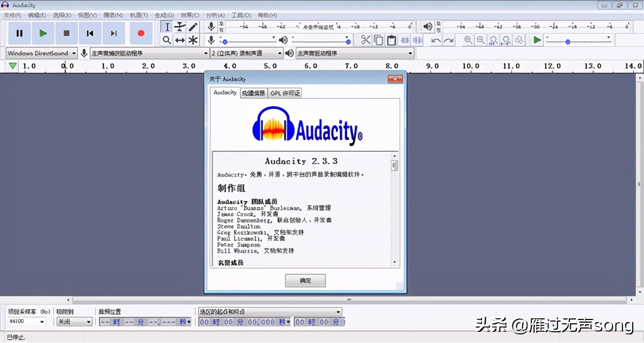Click the Zoom Toggle icon

[519, 40]
